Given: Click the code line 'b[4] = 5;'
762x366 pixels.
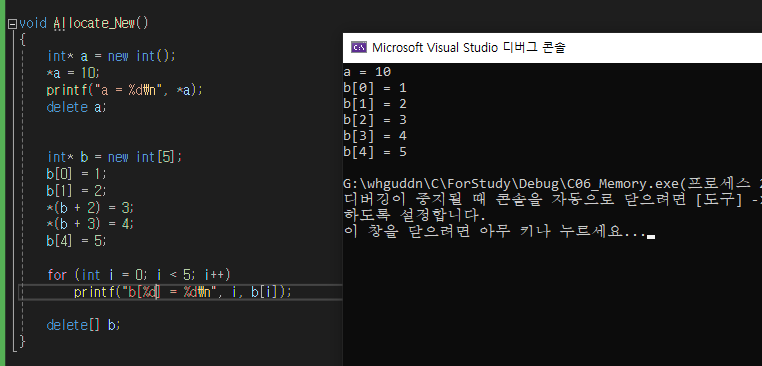Looking at the screenshot, I should point(76,241).
